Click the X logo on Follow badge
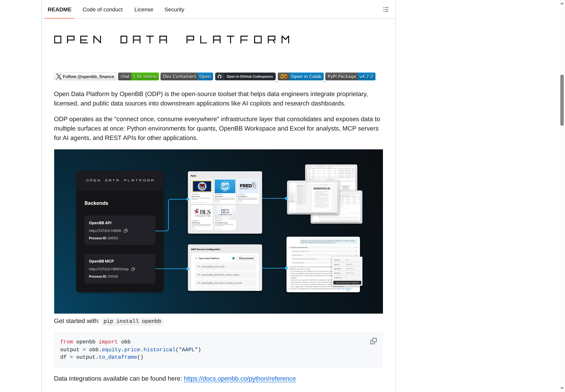The image size is (565, 392). pos(59,76)
